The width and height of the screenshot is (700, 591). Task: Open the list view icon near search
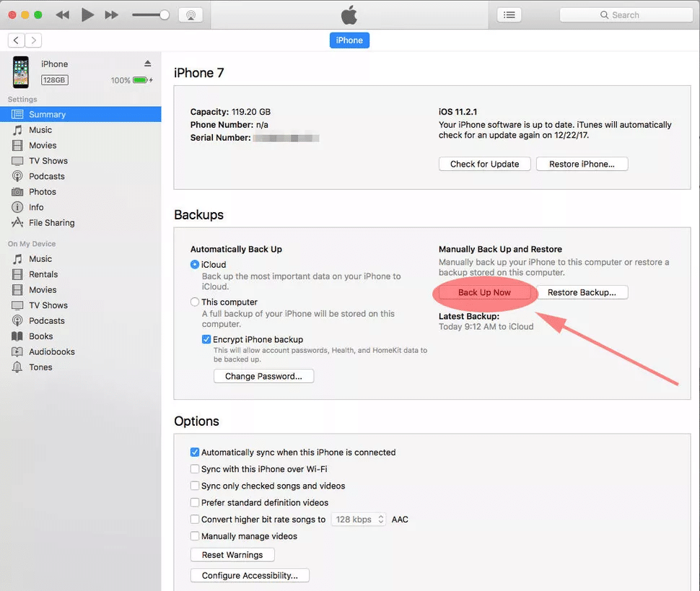coord(509,14)
